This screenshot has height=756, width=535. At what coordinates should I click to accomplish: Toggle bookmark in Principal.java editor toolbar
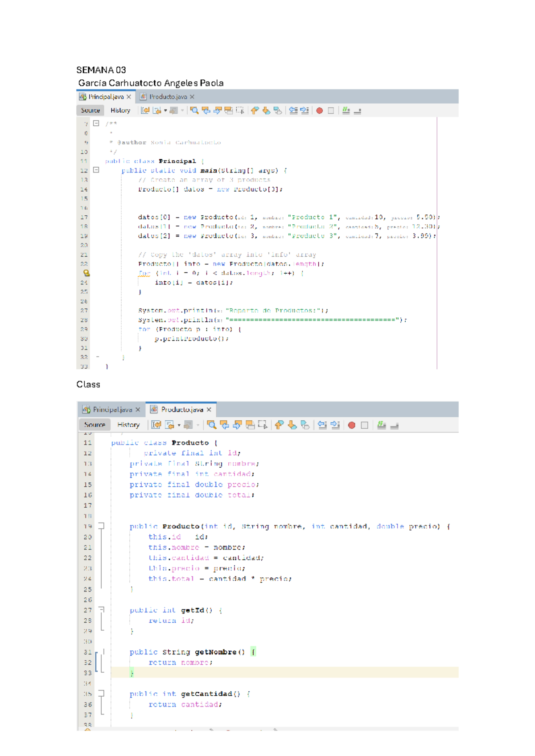(277, 111)
